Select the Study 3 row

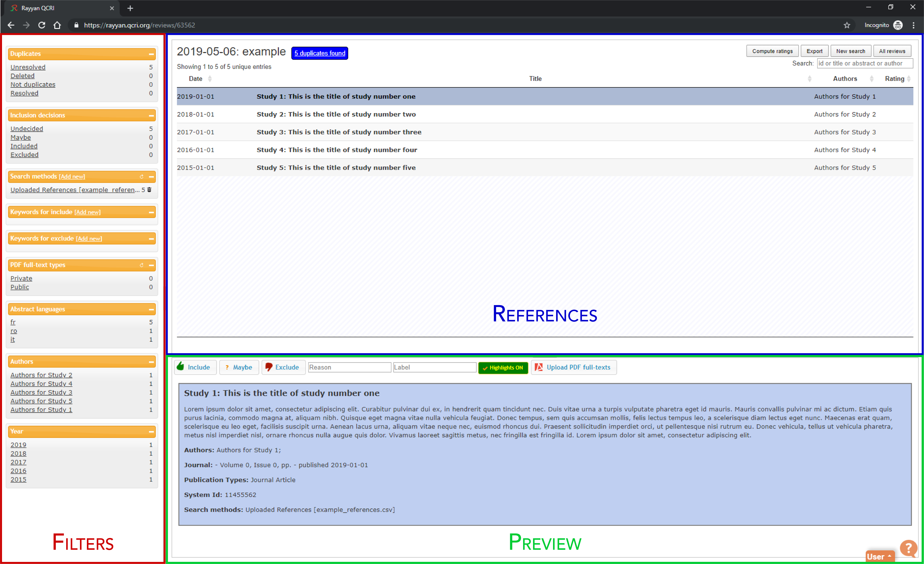[545, 132]
